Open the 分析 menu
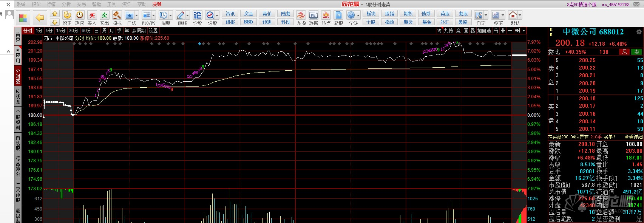The image size is (644, 223). (66, 4)
